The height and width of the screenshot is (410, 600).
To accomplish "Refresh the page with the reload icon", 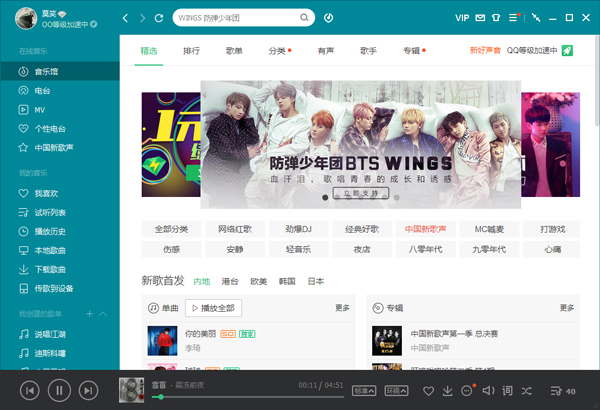I will 159,18.
